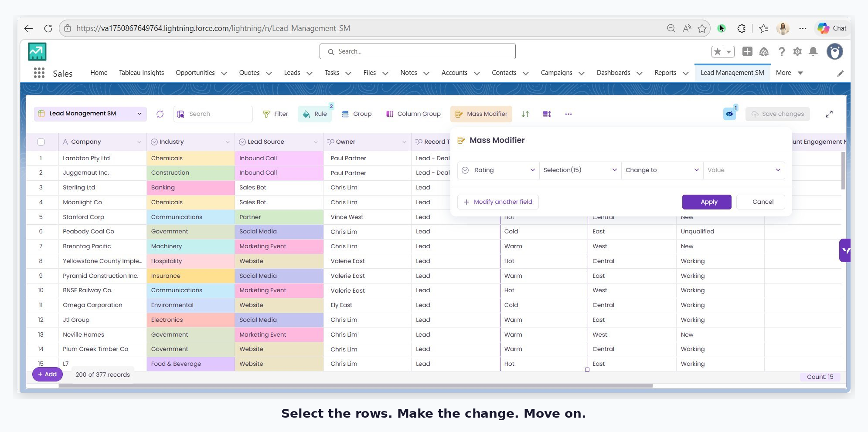This screenshot has height=432, width=868.
Task: Expand the Leads tab chevron
Action: click(310, 73)
